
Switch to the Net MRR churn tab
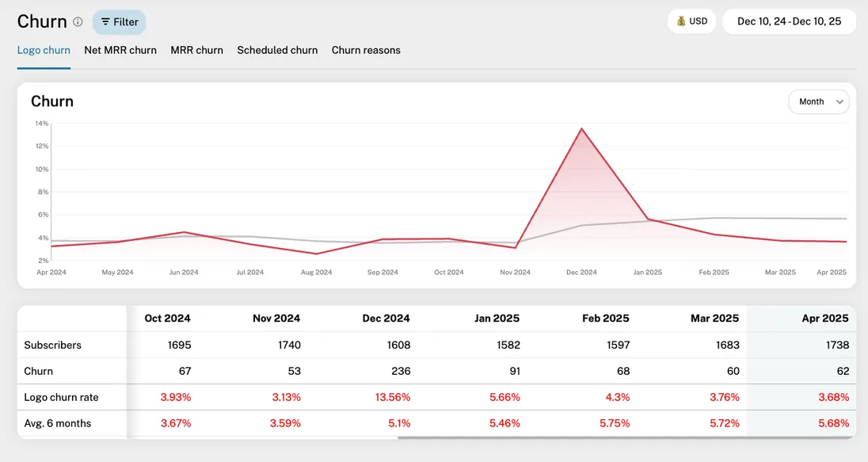click(x=120, y=49)
